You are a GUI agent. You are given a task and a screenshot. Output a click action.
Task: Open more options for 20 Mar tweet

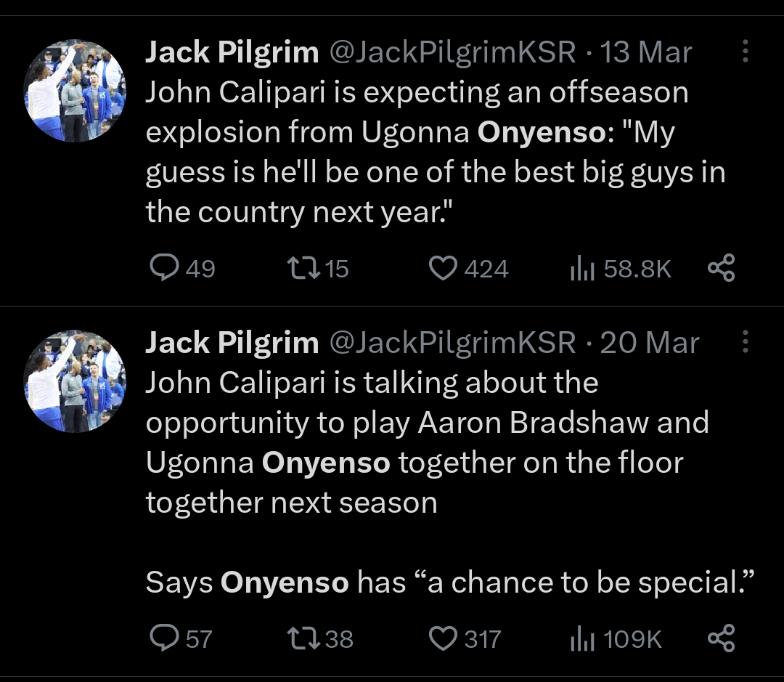(x=745, y=342)
